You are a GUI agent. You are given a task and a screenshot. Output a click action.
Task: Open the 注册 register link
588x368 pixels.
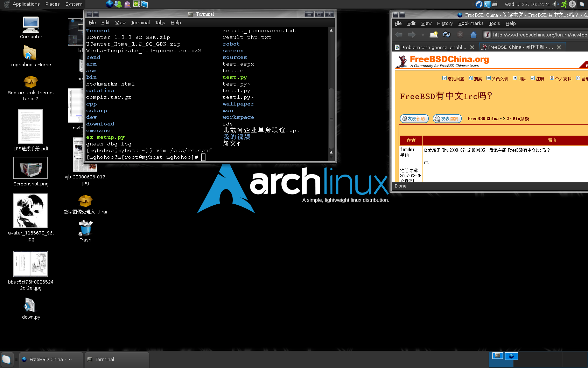(x=537, y=79)
